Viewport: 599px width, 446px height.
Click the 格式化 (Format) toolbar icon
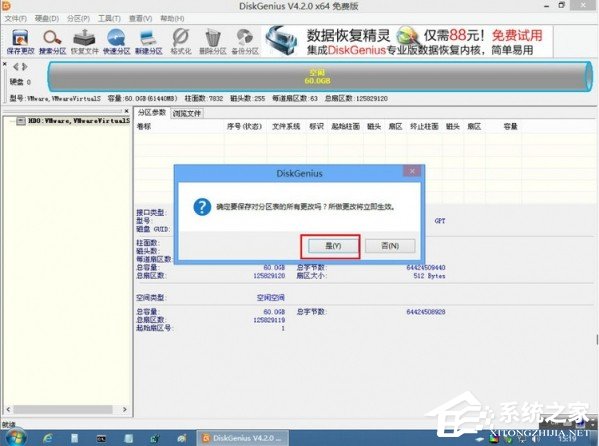pyautogui.click(x=181, y=42)
